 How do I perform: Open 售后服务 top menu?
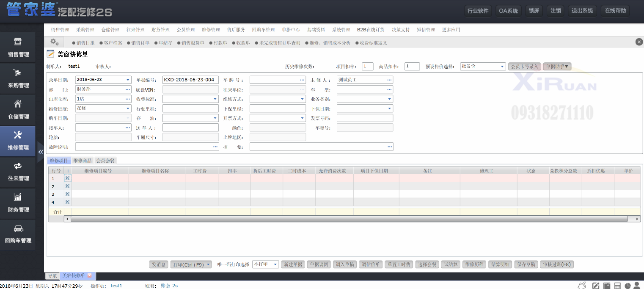(x=236, y=30)
